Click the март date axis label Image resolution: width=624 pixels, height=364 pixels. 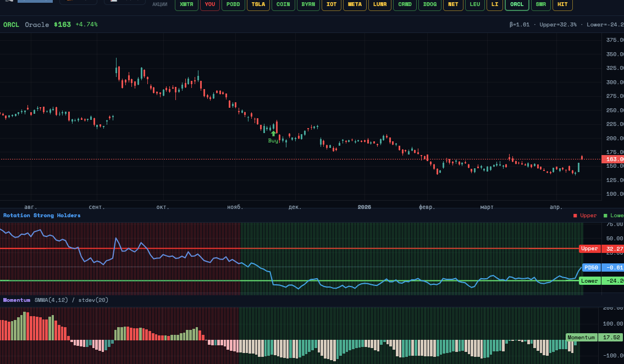point(487,207)
